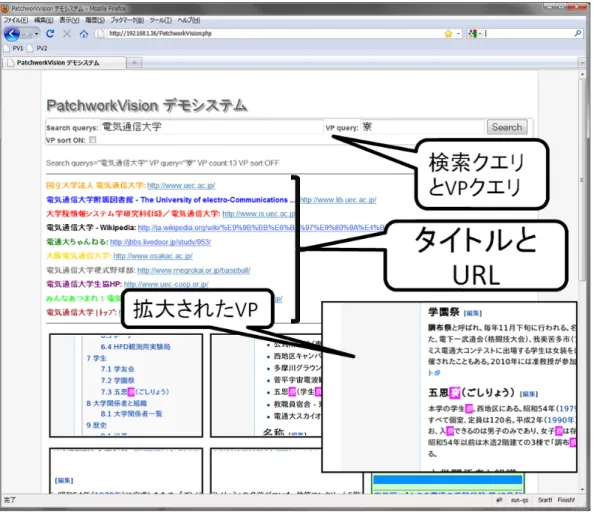Open link jbbs.livedoor.jp/study/953/
This screenshot has height=514, width=594.
click(x=161, y=242)
